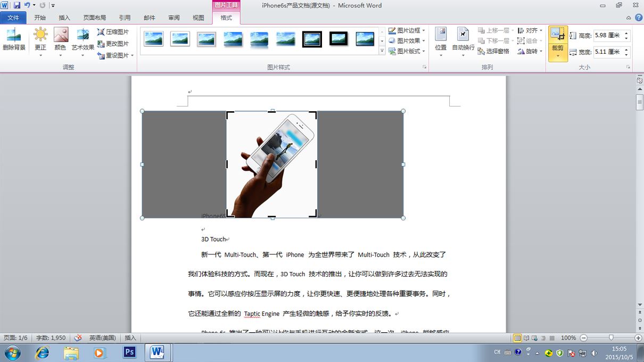The width and height of the screenshot is (644, 362).
Task: Click the volume speaker tray icon
Action: 593,352
